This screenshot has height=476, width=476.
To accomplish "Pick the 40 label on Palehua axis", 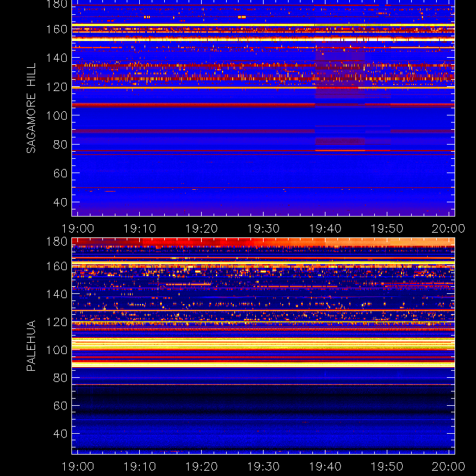I will 60,434.
